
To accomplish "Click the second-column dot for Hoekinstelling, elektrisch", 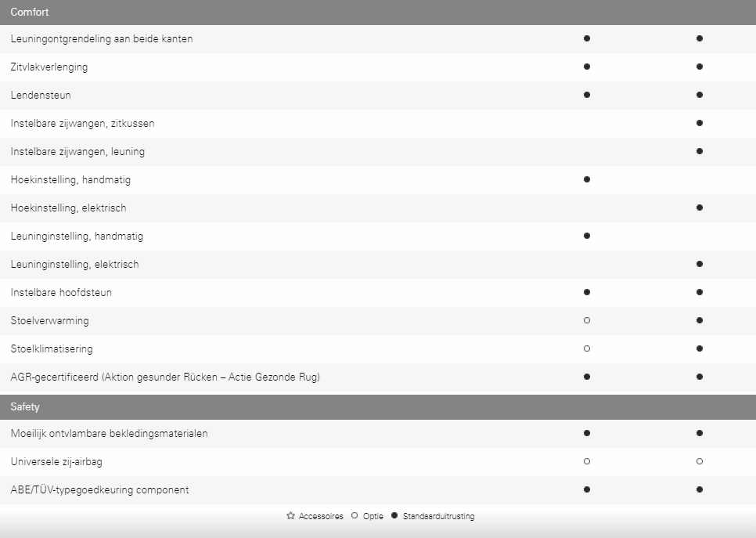I will (700, 208).
